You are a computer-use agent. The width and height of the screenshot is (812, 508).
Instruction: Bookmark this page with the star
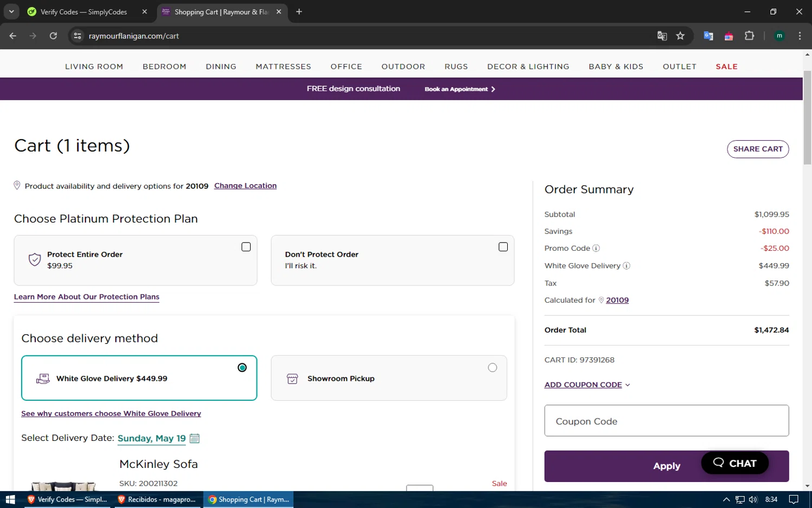coord(680,36)
